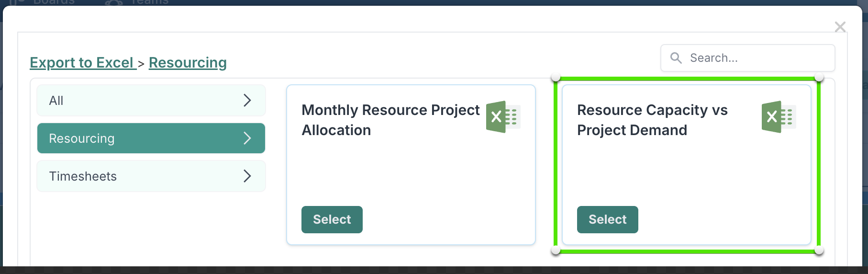Select the All category label
Screen dimensions: 868x274
[56, 101]
